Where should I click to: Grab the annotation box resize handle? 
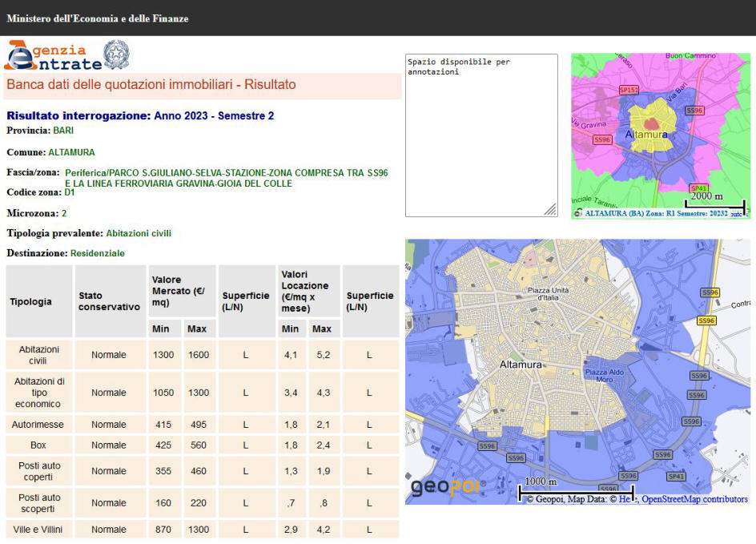[551, 210]
